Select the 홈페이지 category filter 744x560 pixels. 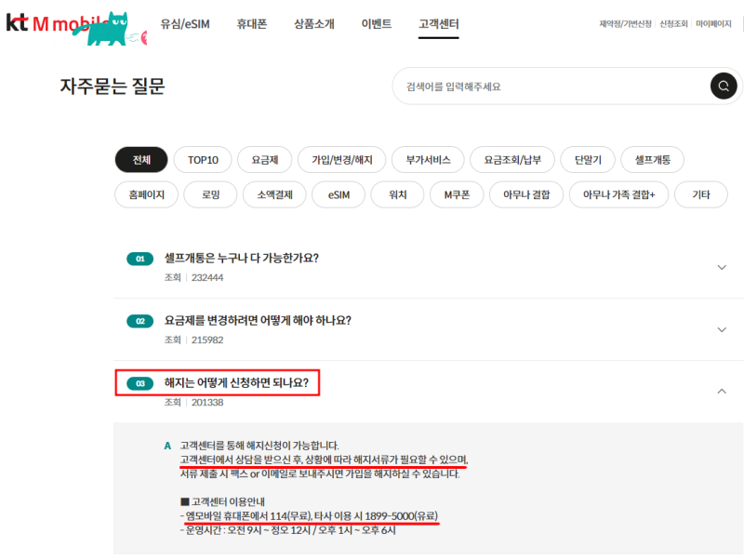pyautogui.click(x=147, y=194)
